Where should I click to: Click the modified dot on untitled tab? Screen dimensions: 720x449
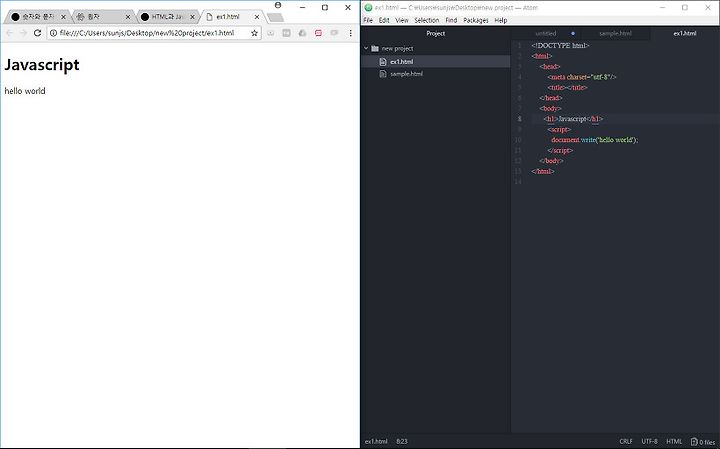(x=573, y=34)
